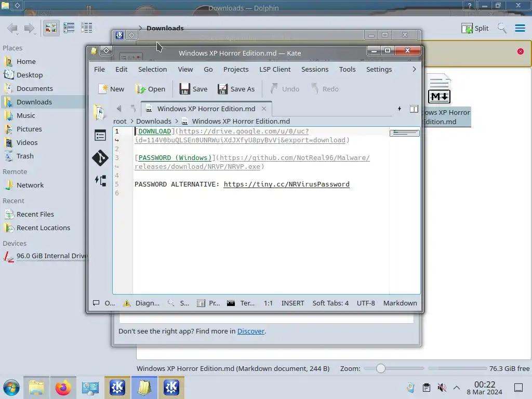Open the Selection menu in Kate
Image resolution: width=532 pixels, height=399 pixels.
(x=152, y=69)
